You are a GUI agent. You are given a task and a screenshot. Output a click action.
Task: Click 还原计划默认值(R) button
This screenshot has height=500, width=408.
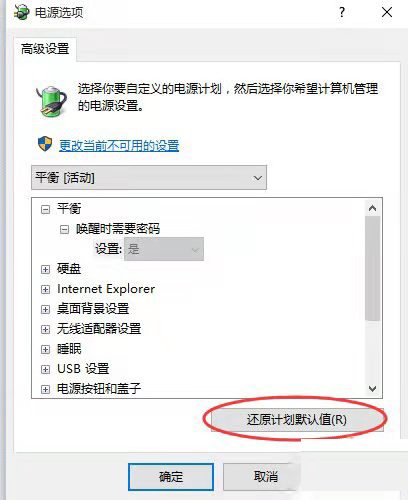click(297, 420)
